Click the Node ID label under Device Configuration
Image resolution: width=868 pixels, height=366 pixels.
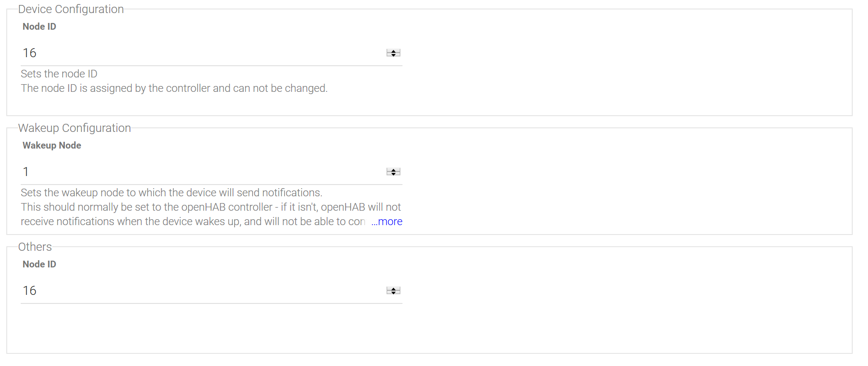pos(40,27)
